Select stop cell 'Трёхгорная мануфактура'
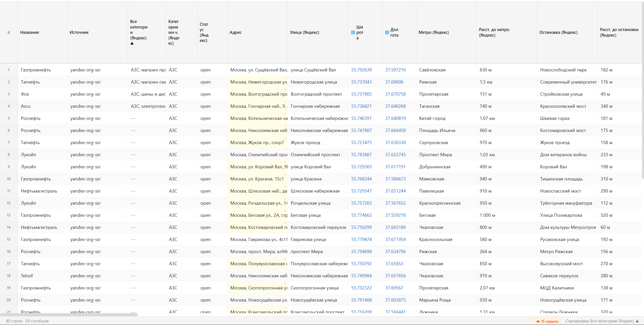This screenshot has height=325, width=644. 567,203
